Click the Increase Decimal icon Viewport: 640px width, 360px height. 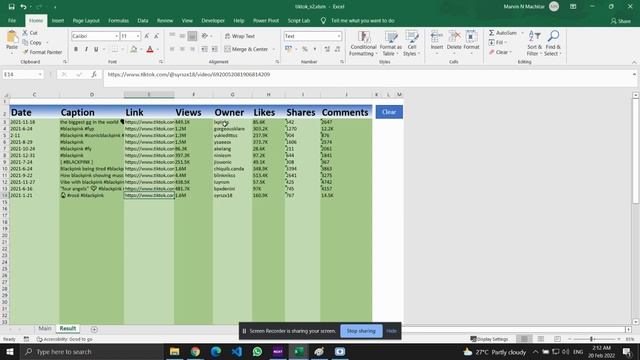pyautogui.click(x=327, y=49)
